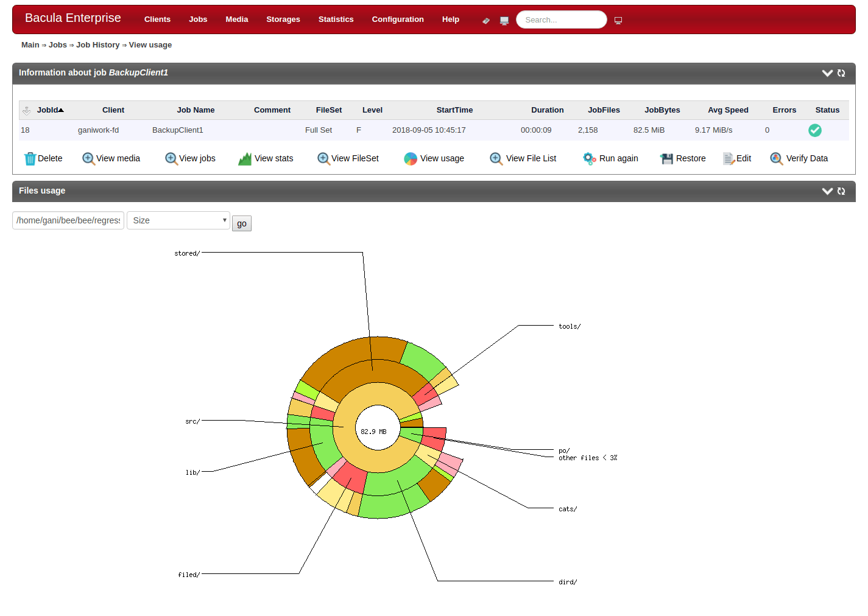This screenshot has height=616, width=868.
Task: Click the Delete trash can icon
Action: click(30, 159)
